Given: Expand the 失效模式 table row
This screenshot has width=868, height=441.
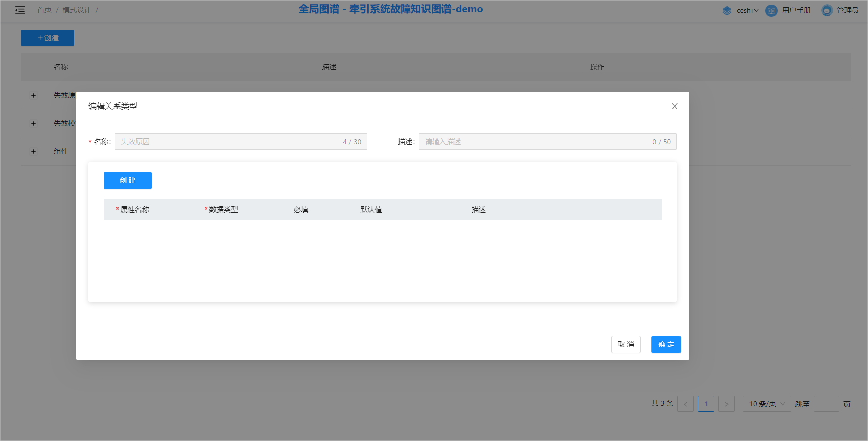Looking at the screenshot, I should [34, 123].
